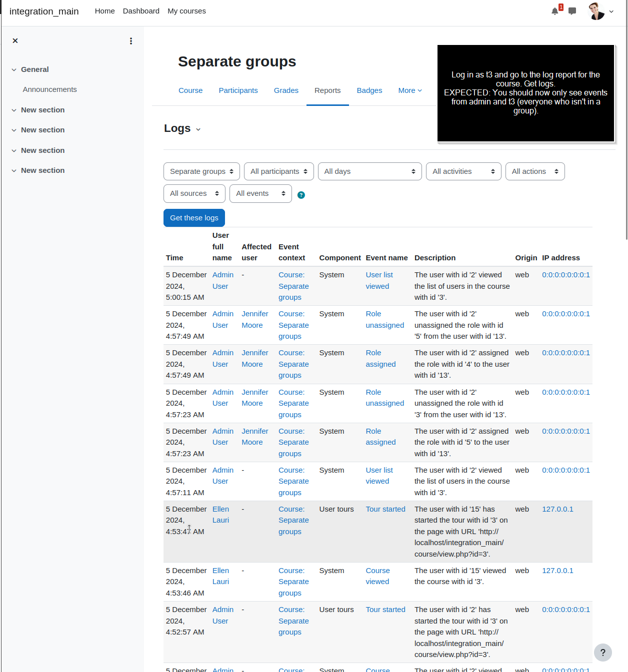Click the Get these logs button
Image resolution: width=628 pixels, height=672 pixels.
pyautogui.click(x=194, y=218)
